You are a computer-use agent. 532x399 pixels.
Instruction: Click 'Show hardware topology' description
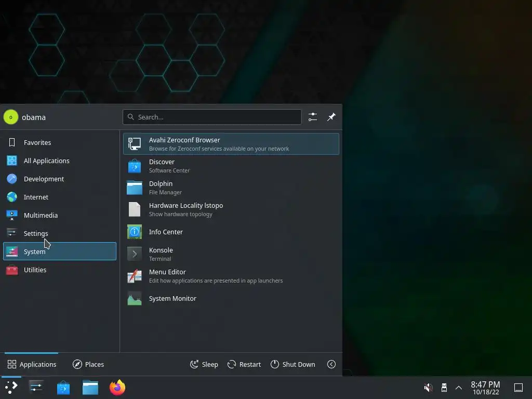coord(180,214)
